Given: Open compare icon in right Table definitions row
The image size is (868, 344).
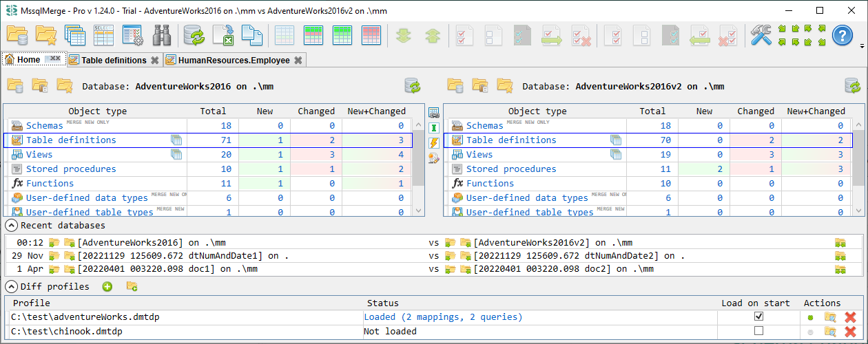Looking at the screenshot, I should 617,140.
